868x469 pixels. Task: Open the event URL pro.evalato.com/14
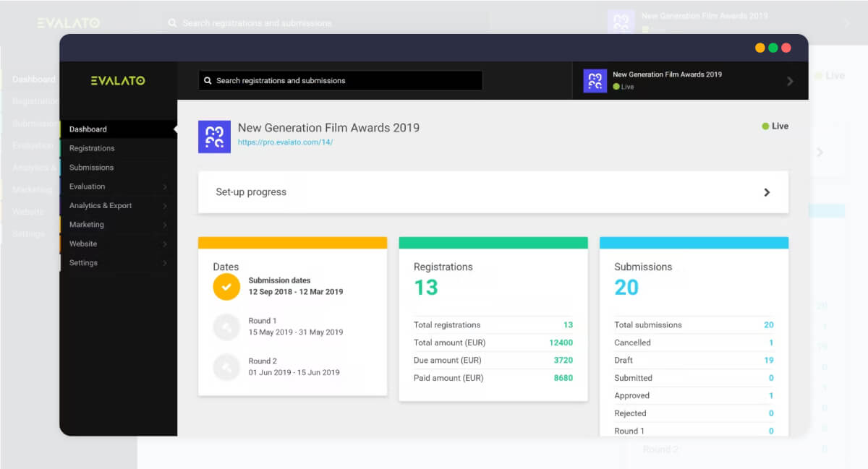[x=284, y=142]
